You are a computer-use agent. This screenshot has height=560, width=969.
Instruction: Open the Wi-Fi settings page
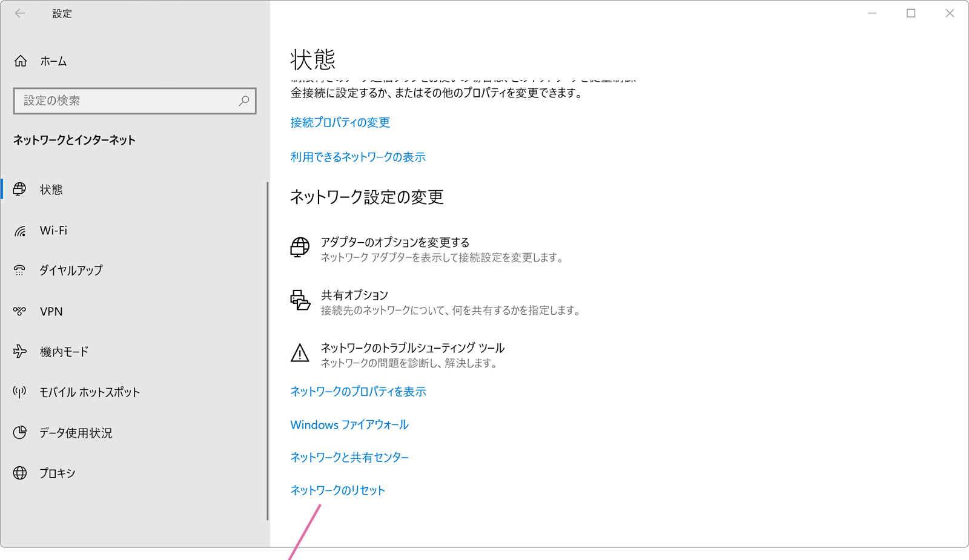pos(53,231)
